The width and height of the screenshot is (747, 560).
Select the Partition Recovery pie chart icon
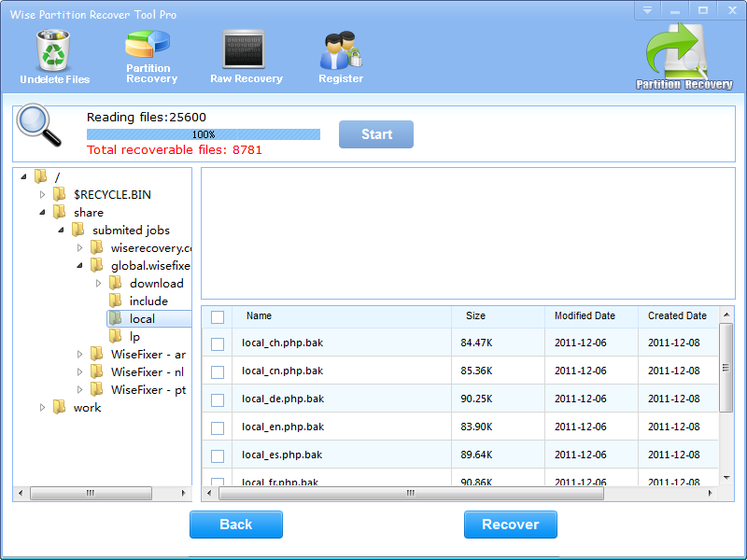click(148, 47)
